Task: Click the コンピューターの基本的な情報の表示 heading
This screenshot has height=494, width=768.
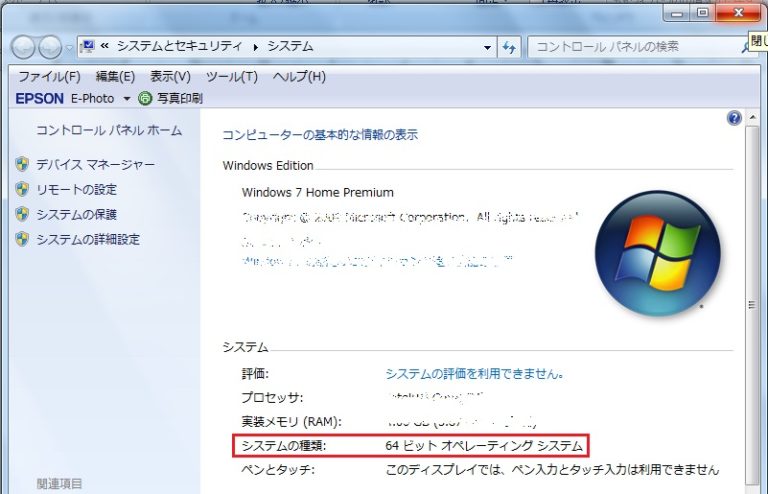Action: (320, 135)
